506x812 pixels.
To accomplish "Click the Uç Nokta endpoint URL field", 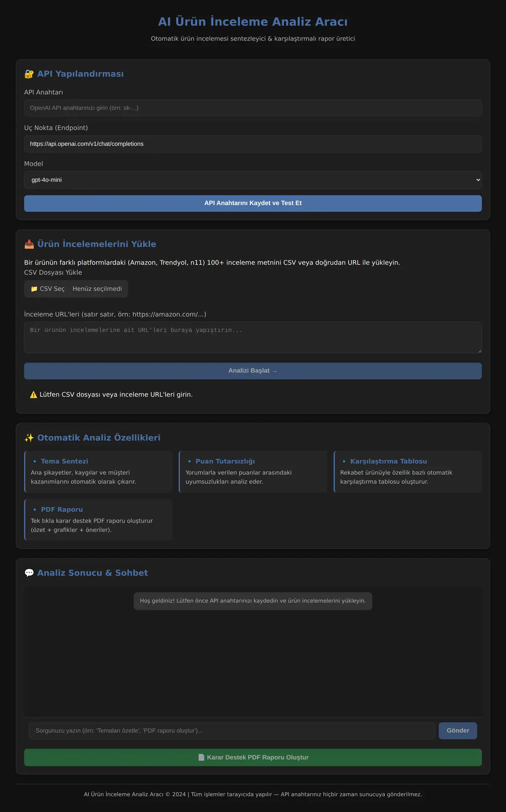I will point(253,144).
